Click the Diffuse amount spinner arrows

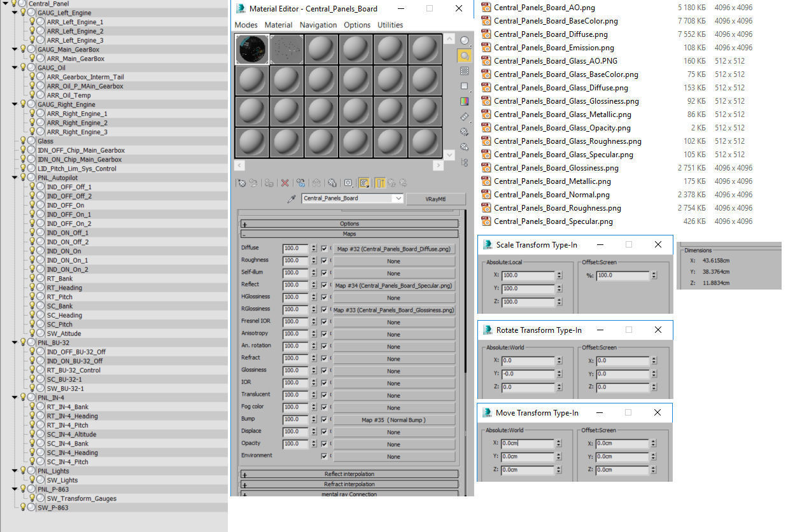coord(313,249)
